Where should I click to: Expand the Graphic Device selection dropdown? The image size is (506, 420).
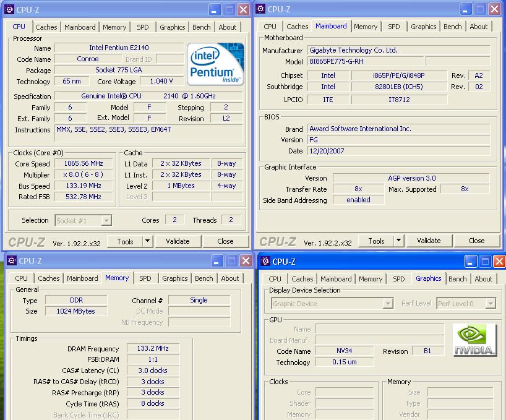click(x=388, y=304)
